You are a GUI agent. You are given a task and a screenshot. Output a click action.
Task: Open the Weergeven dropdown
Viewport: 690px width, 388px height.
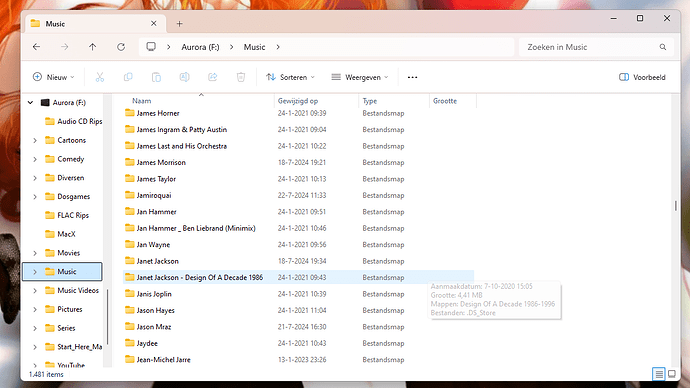coord(360,77)
